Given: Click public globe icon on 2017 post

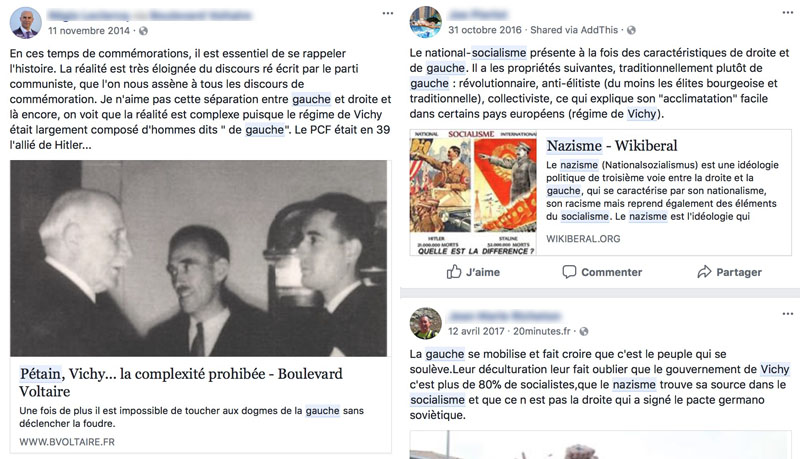Looking at the screenshot, I should pos(584,332).
